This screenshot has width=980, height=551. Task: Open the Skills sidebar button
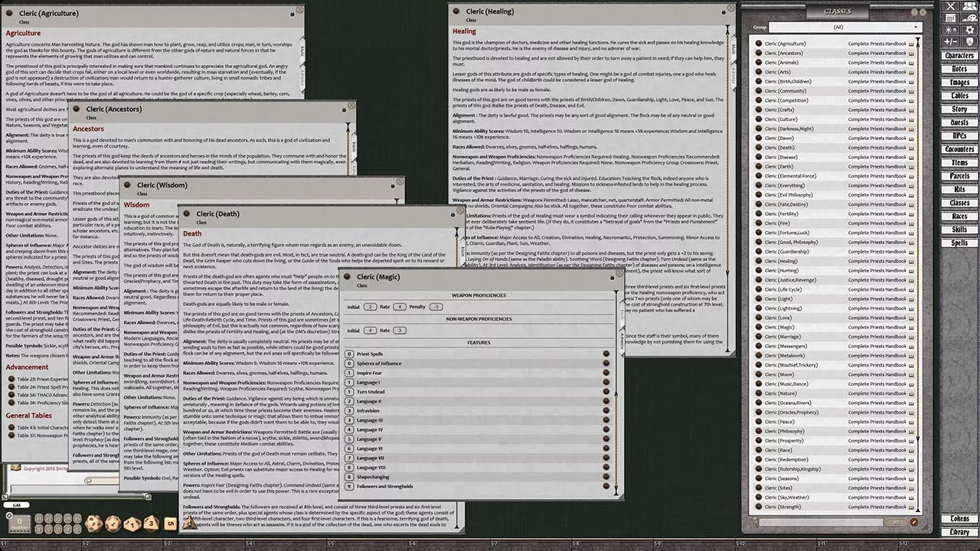[959, 230]
